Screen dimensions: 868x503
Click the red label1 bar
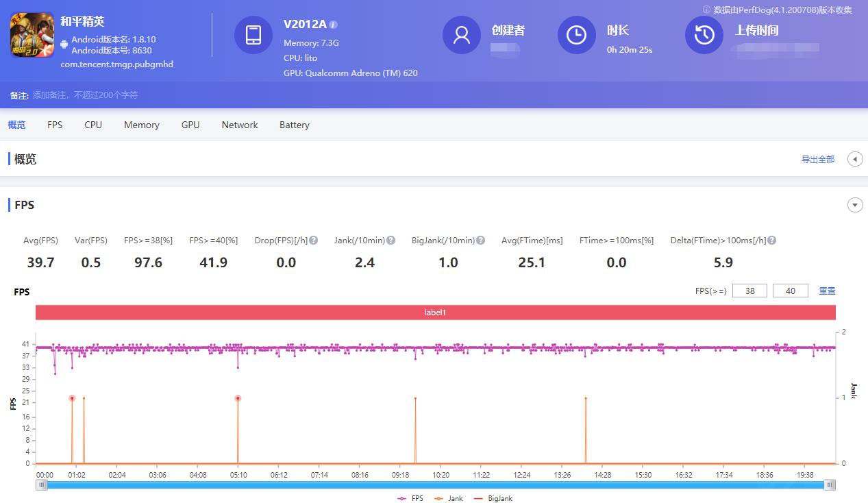(436, 312)
